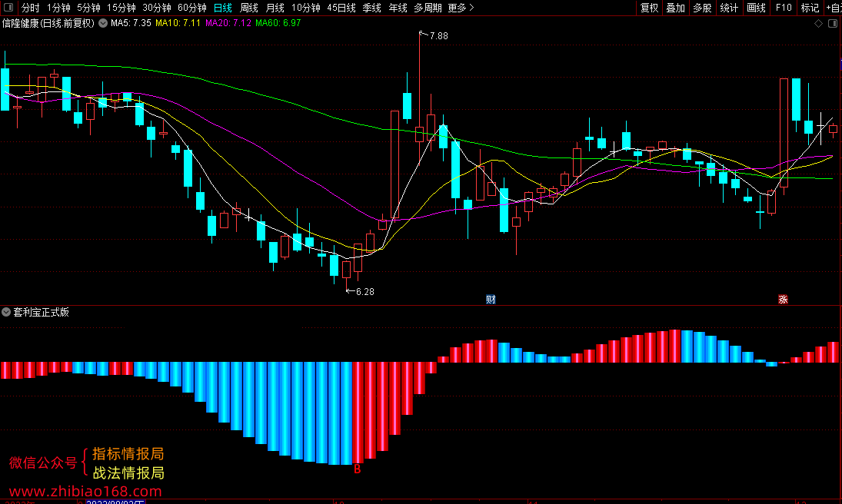Switch to 分时 intraday view
The width and height of the screenshot is (842, 504).
point(30,8)
